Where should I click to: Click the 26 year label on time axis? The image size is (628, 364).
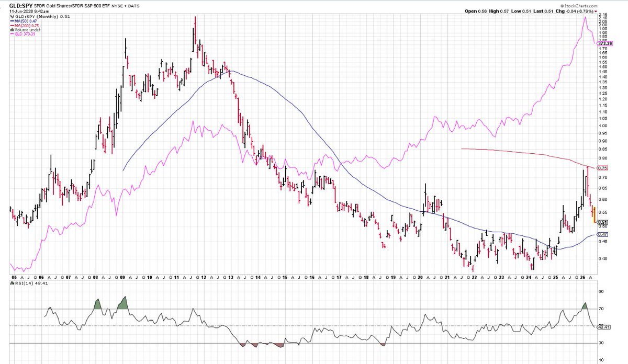(x=583, y=277)
